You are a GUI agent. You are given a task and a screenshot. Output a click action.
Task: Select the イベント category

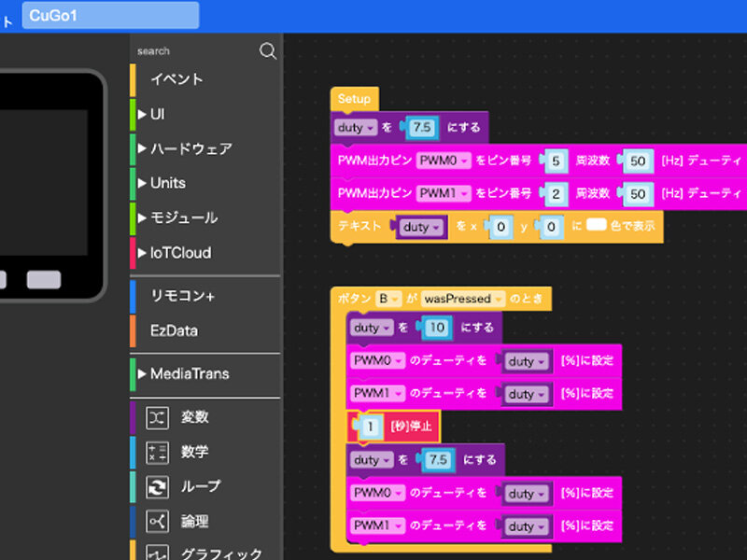[x=176, y=79]
